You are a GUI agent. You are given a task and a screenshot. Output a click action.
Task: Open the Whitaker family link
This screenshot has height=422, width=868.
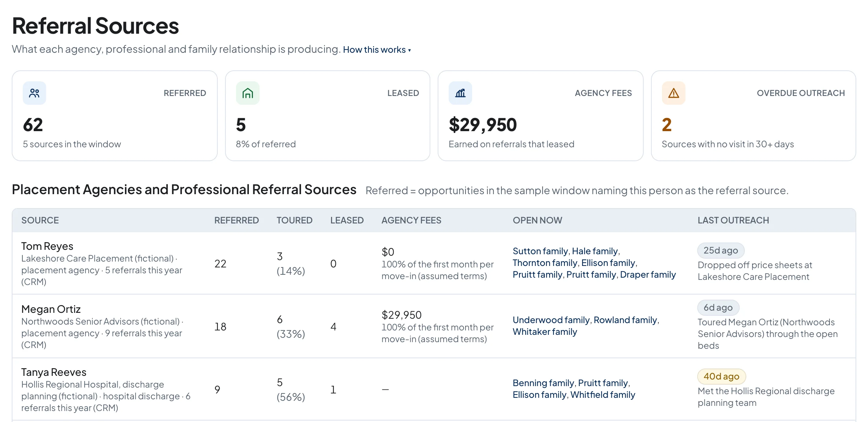click(545, 332)
